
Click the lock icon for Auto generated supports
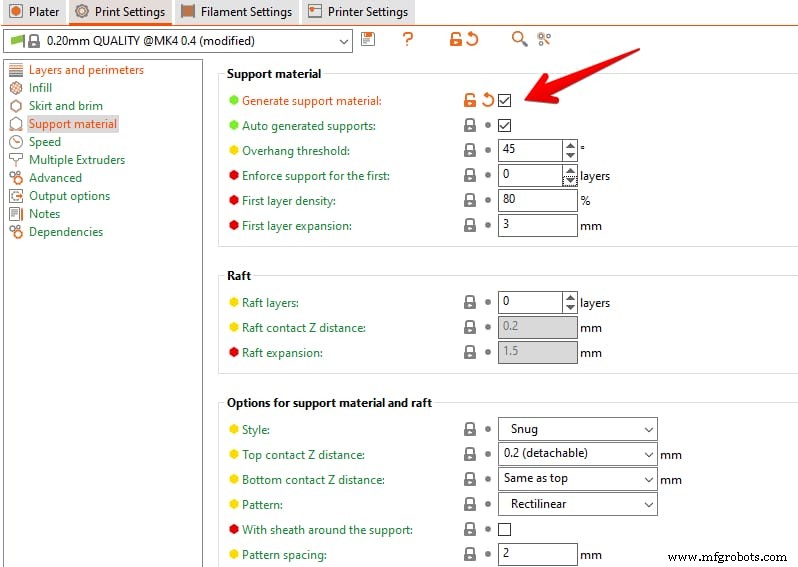pyautogui.click(x=469, y=125)
